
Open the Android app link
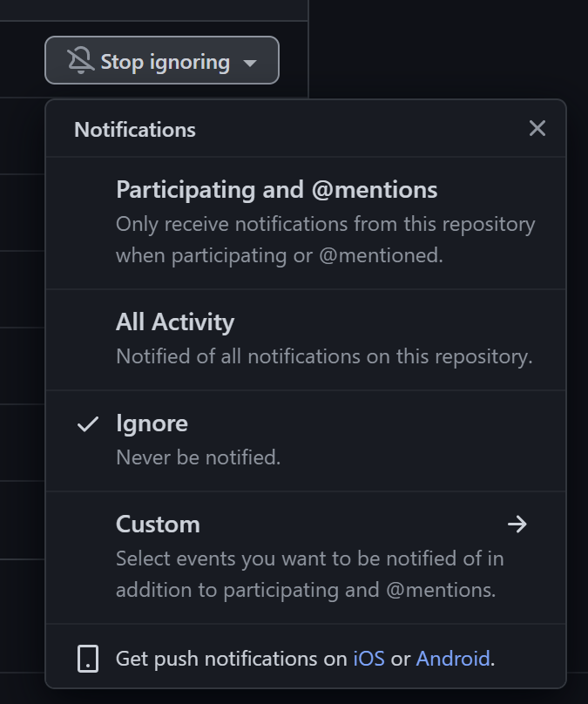453,659
